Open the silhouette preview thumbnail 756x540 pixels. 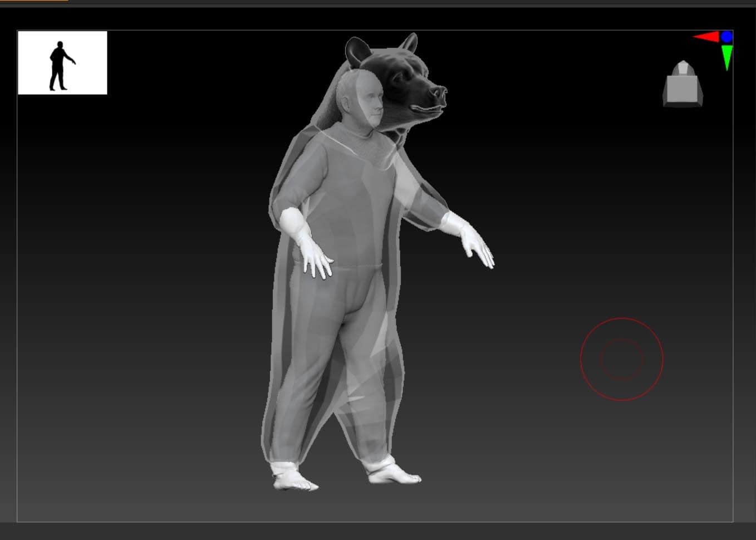62,62
